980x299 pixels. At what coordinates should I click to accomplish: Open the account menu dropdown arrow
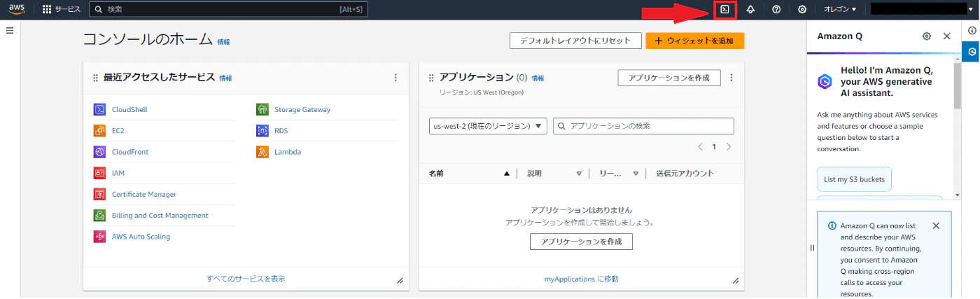point(969,10)
